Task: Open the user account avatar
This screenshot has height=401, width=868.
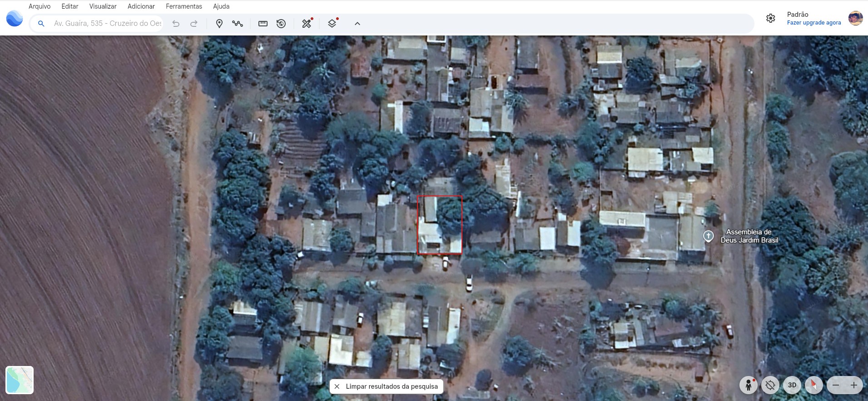Action: coord(856,18)
